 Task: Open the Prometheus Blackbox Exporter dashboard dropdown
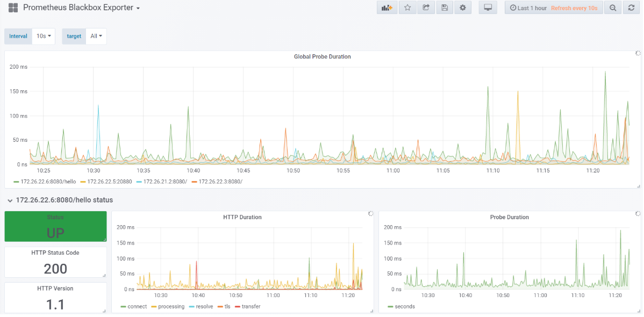click(81, 8)
